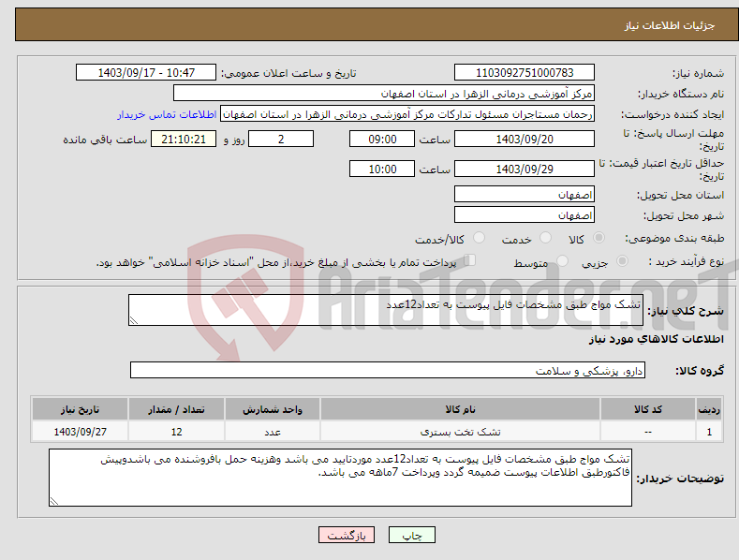Click the ردیف column header

pos(709,409)
